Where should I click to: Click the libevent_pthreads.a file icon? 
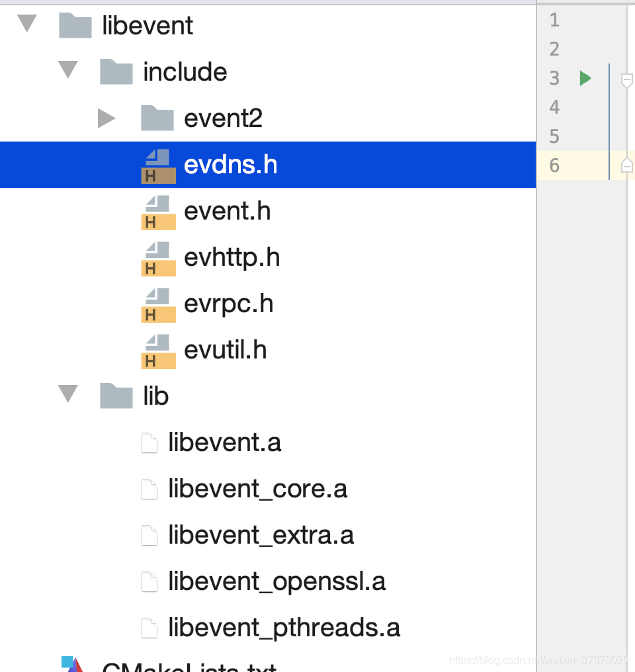149,628
